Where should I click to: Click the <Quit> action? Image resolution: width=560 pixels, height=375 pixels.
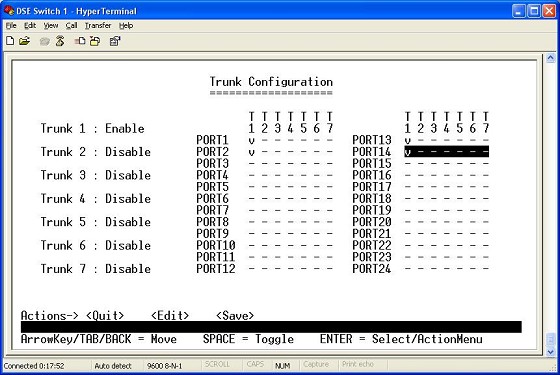[105, 316]
